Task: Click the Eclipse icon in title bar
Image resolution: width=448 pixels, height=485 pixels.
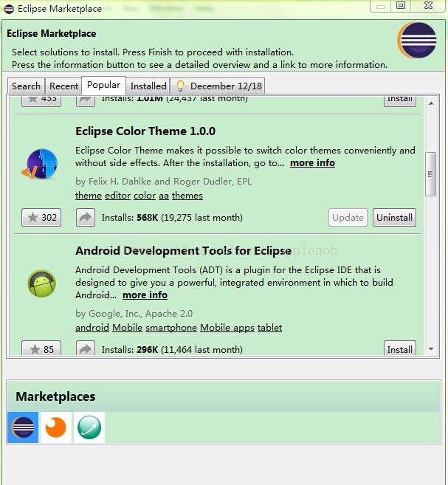Action: [x=9, y=9]
